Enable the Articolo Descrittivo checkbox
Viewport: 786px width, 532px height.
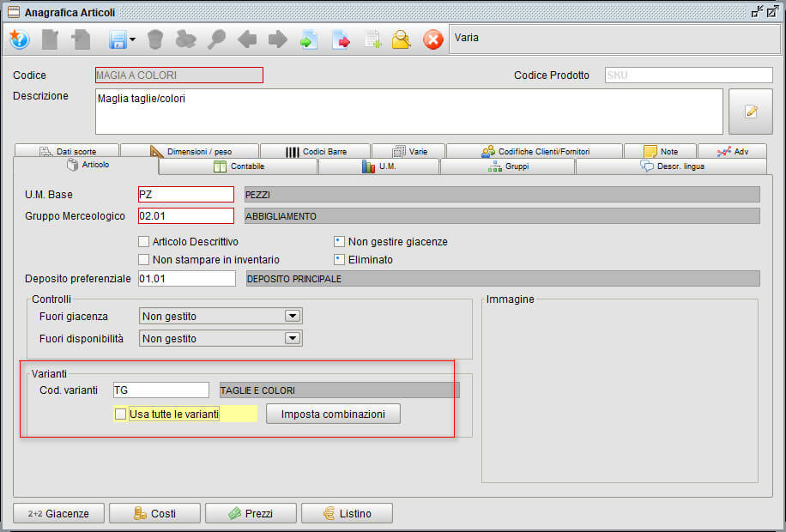(x=144, y=241)
